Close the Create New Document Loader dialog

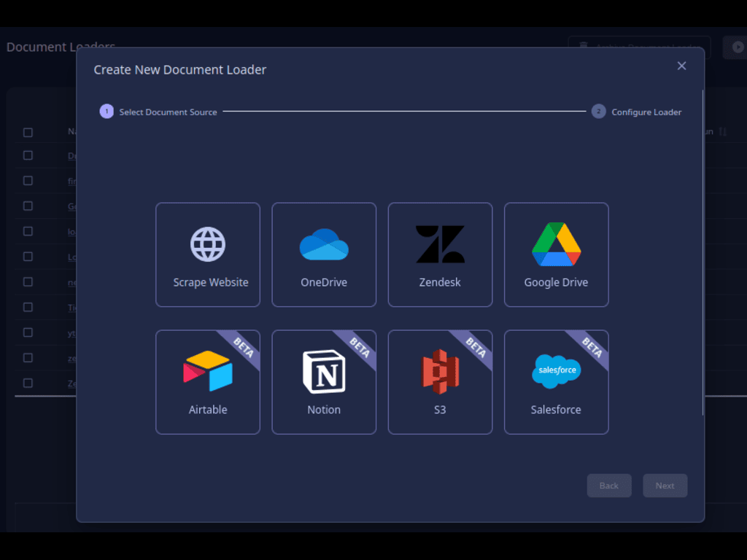tap(681, 66)
